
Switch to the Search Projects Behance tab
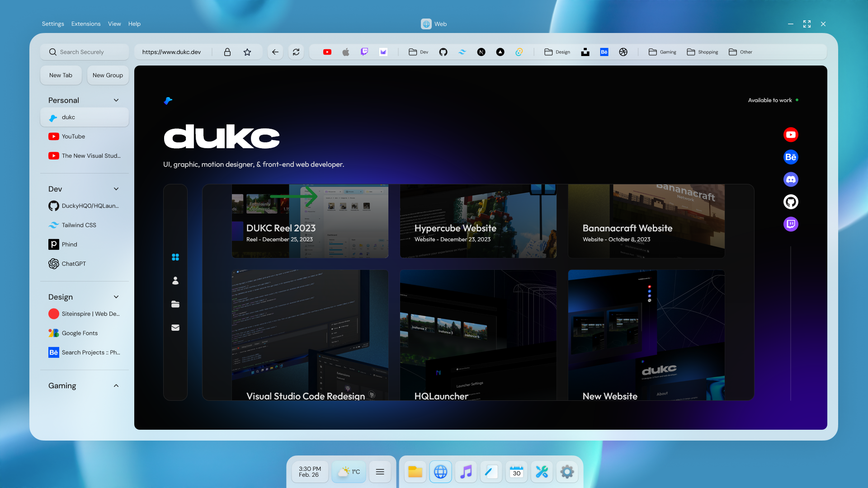pos(85,352)
